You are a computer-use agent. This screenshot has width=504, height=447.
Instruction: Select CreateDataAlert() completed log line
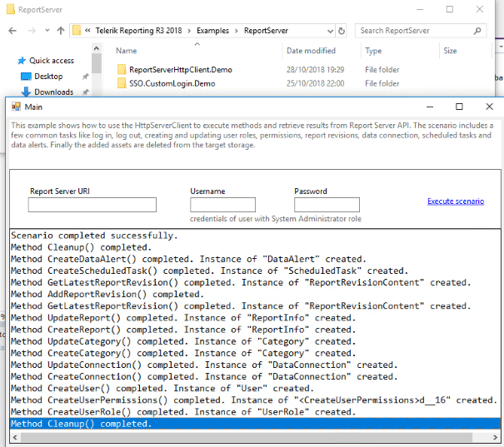coord(255,259)
